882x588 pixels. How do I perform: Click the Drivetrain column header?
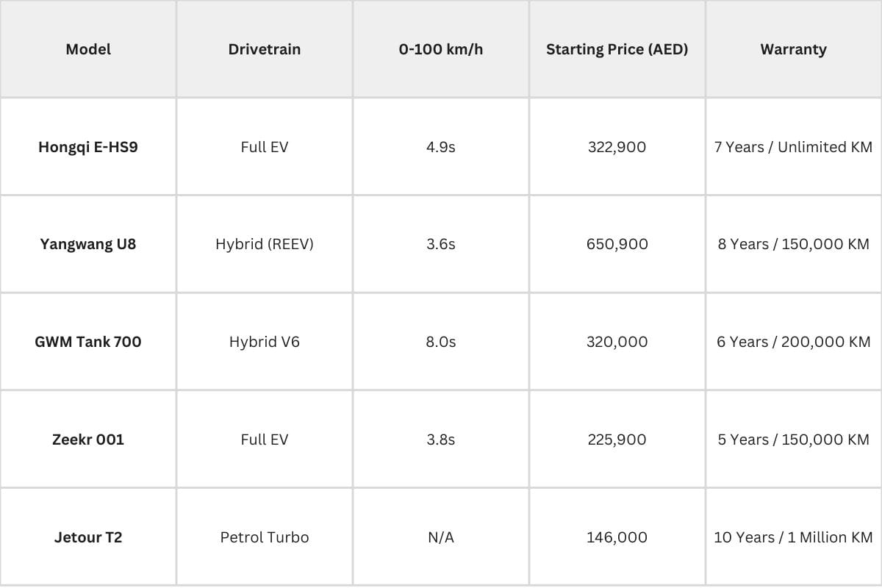(265, 49)
